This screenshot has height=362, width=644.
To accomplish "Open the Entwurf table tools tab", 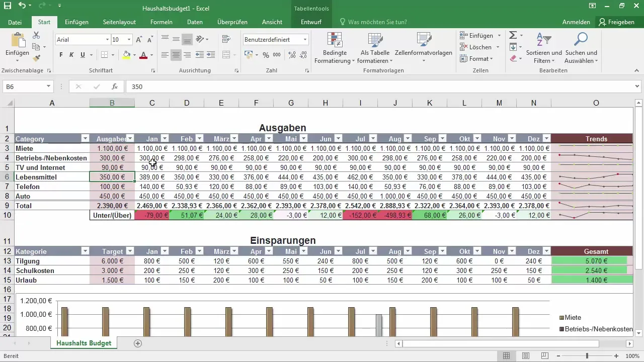I will point(311,22).
